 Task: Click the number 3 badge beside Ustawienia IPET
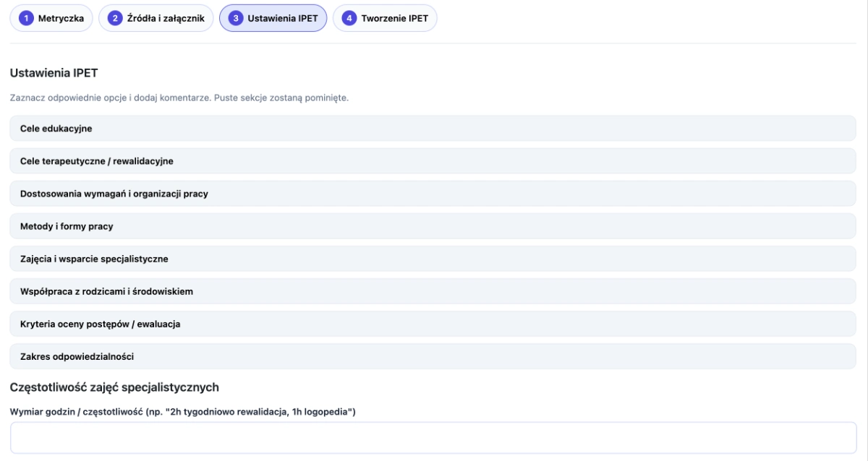(x=236, y=19)
